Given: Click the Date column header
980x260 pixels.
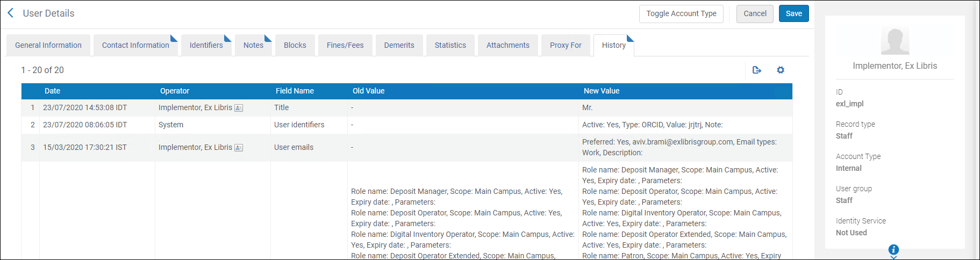Looking at the screenshot, I should click(x=52, y=91).
